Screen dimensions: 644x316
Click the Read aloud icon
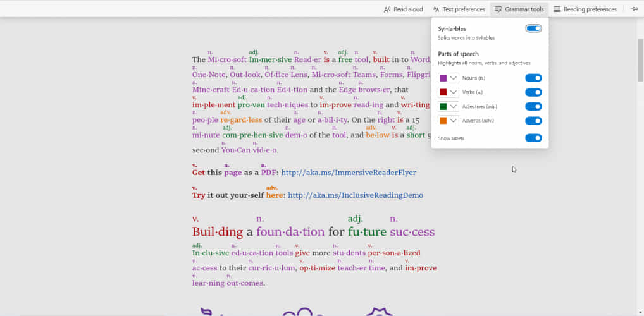coord(387,9)
